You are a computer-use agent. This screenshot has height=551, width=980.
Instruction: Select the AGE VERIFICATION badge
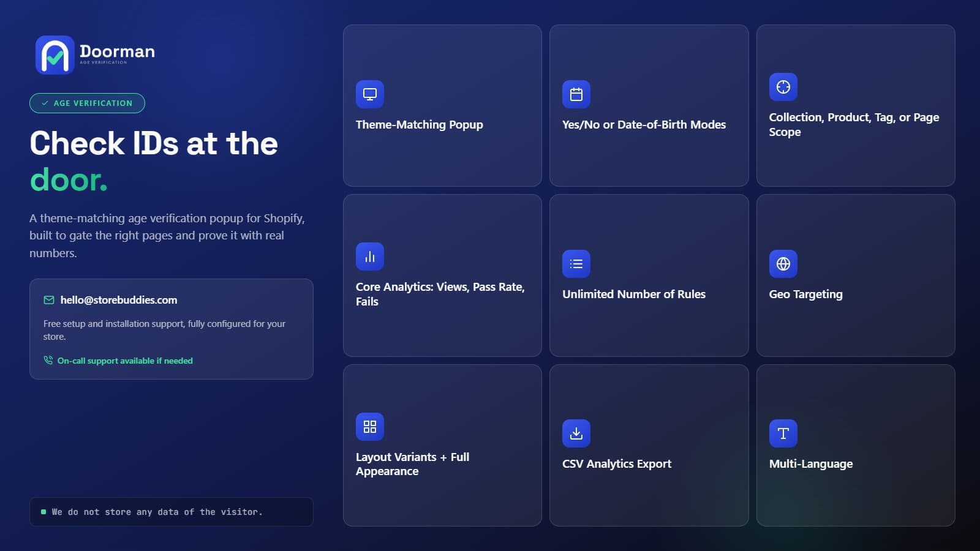click(x=87, y=103)
